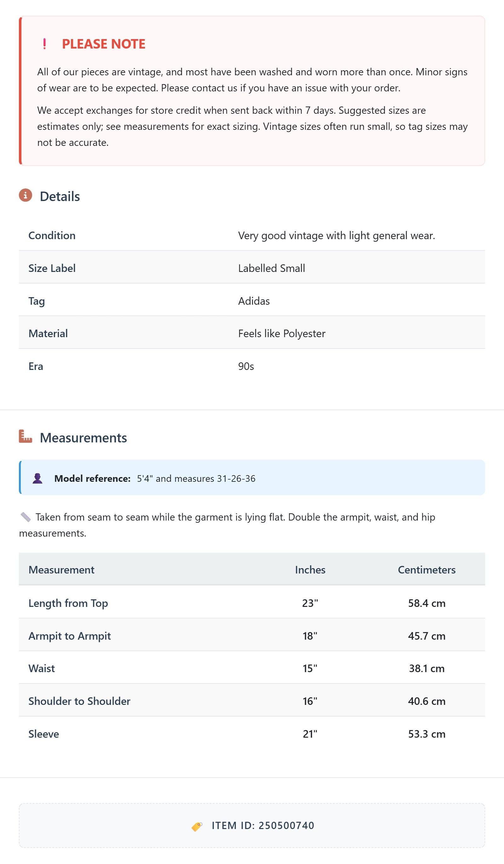
Task: Click the Measurement column header
Action: pos(61,570)
